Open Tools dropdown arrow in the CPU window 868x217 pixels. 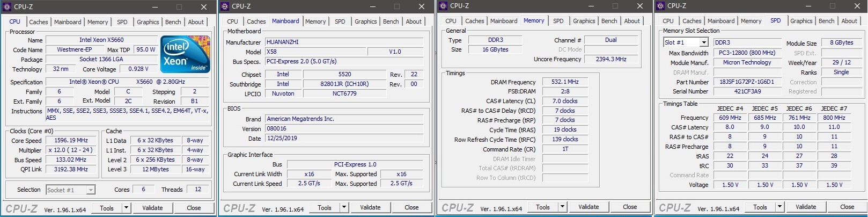[126, 207]
